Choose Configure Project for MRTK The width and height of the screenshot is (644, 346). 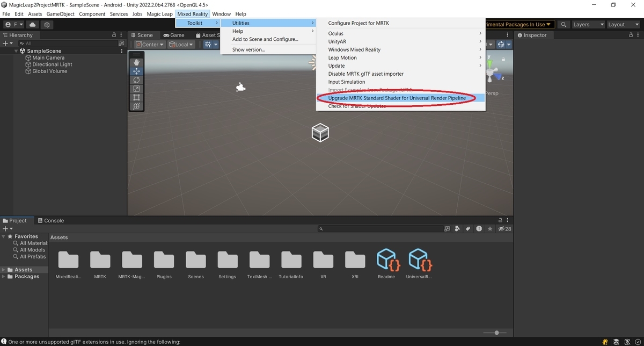click(x=400, y=23)
